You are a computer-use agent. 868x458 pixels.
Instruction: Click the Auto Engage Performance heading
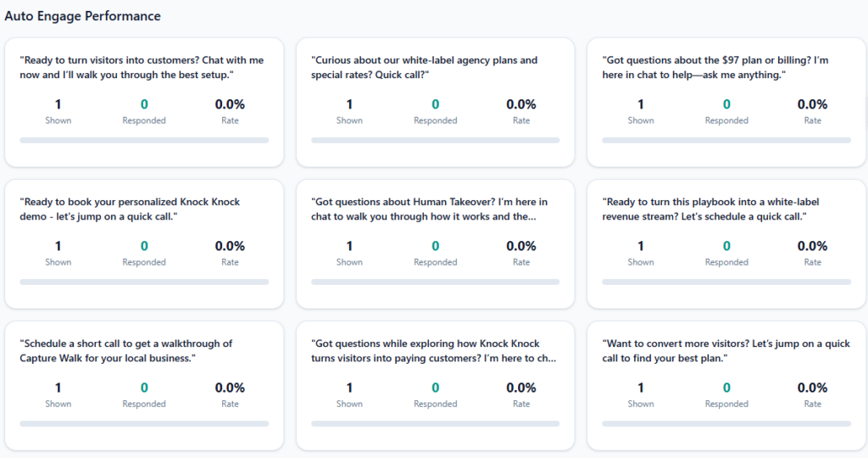pyautogui.click(x=83, y=16)
